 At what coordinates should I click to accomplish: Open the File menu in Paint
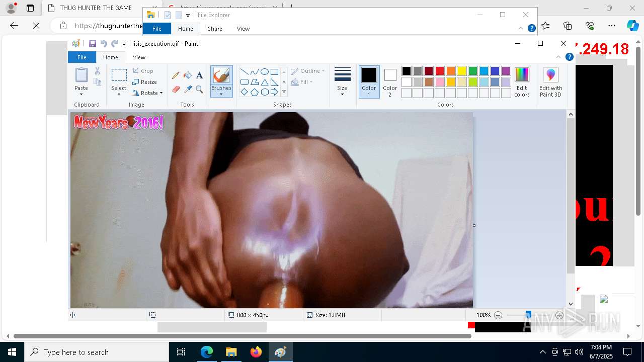82,57
